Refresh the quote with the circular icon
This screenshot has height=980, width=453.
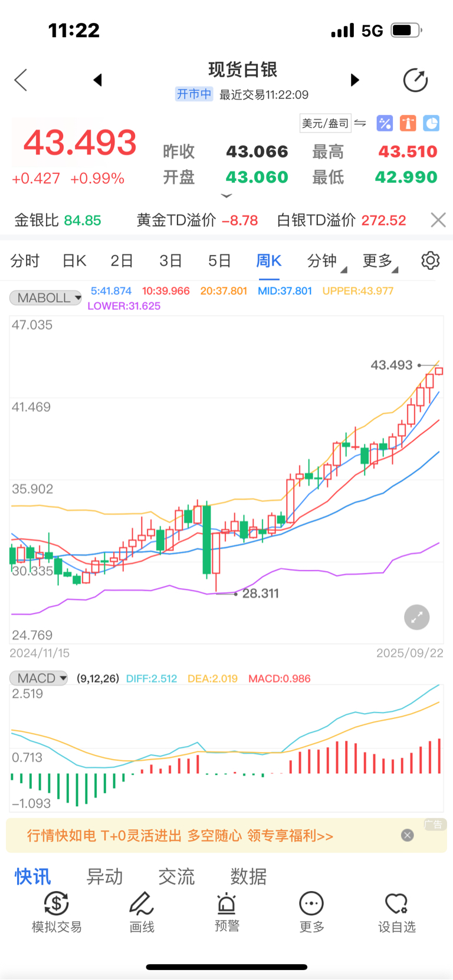[x=415, y=80]
